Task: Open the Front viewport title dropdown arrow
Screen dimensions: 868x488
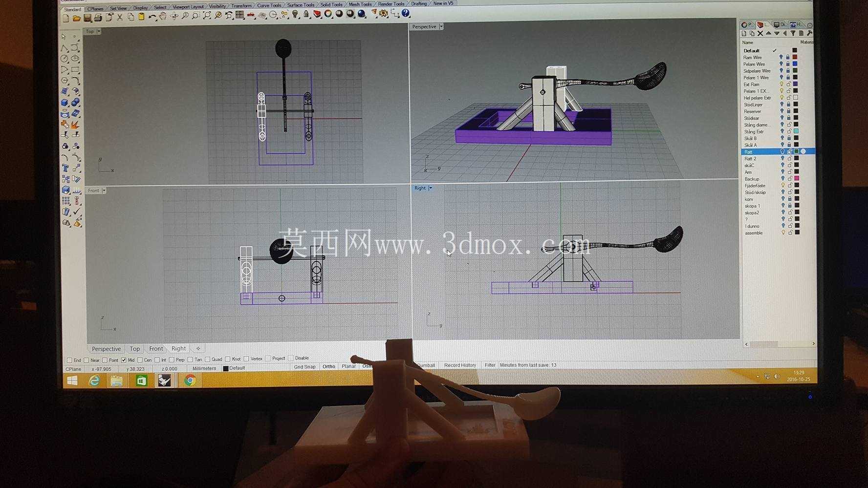Action: 104,191
